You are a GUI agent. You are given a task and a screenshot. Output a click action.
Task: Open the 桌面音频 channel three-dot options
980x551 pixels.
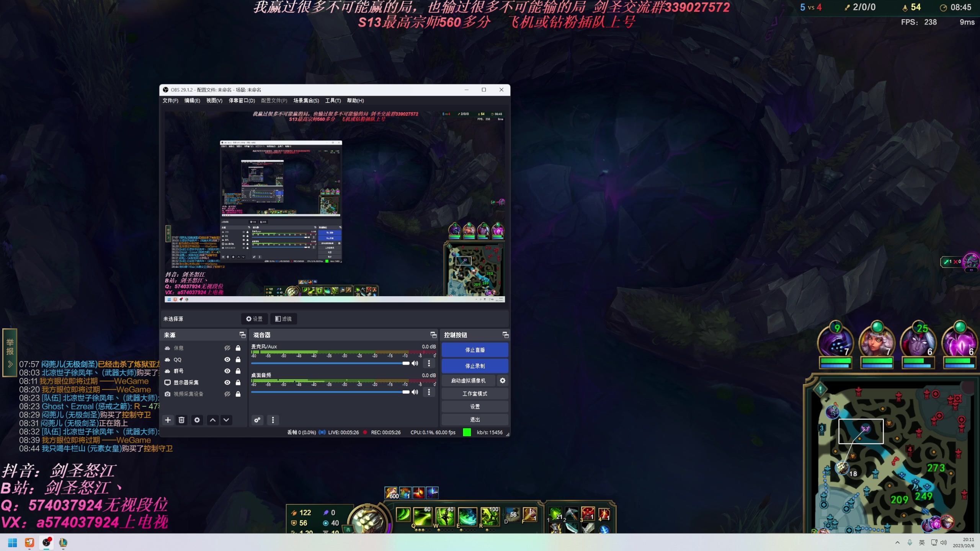429,392
